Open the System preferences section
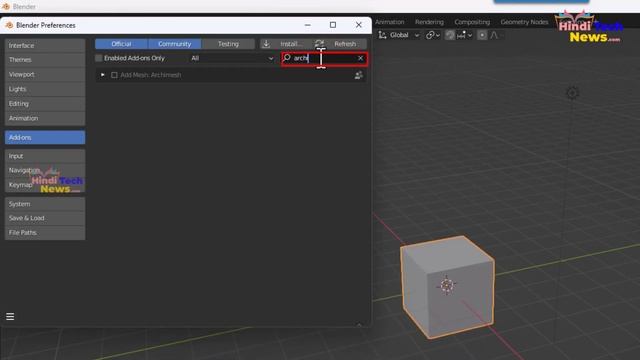 45,204
